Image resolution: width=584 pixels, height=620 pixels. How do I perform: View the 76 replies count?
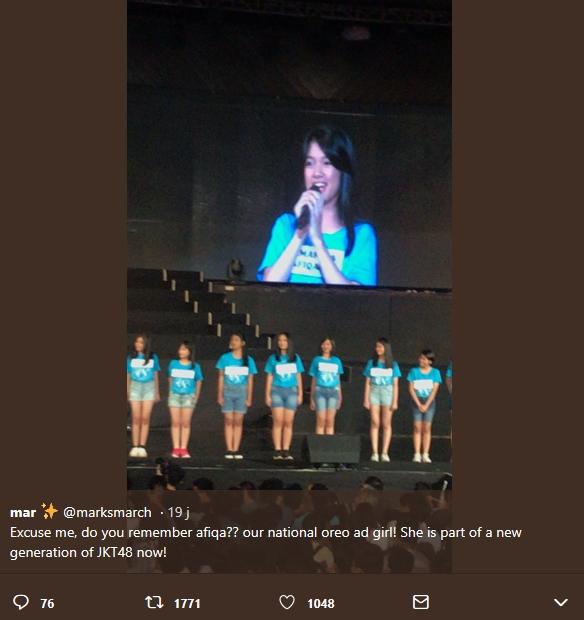(47, 603)
